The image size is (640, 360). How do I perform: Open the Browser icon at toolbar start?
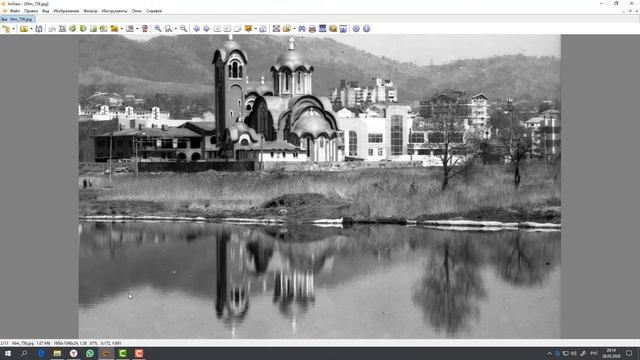tap(6, 29)
